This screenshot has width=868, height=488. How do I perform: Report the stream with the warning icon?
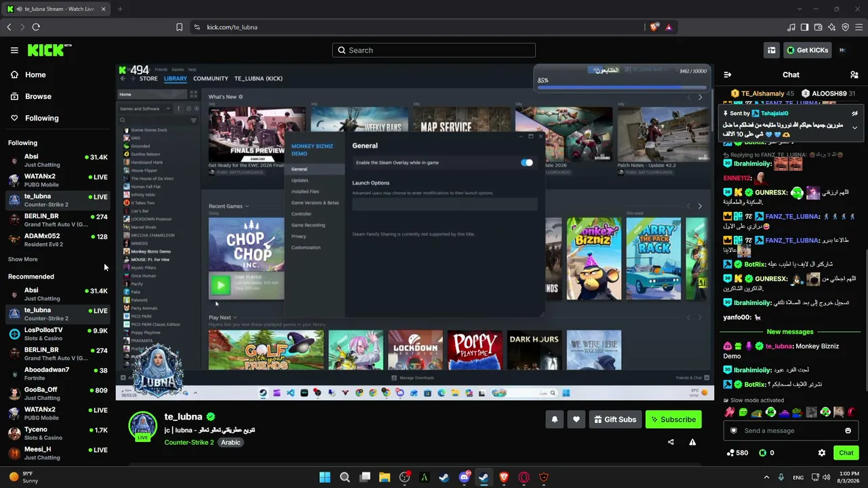pos(692,442)
